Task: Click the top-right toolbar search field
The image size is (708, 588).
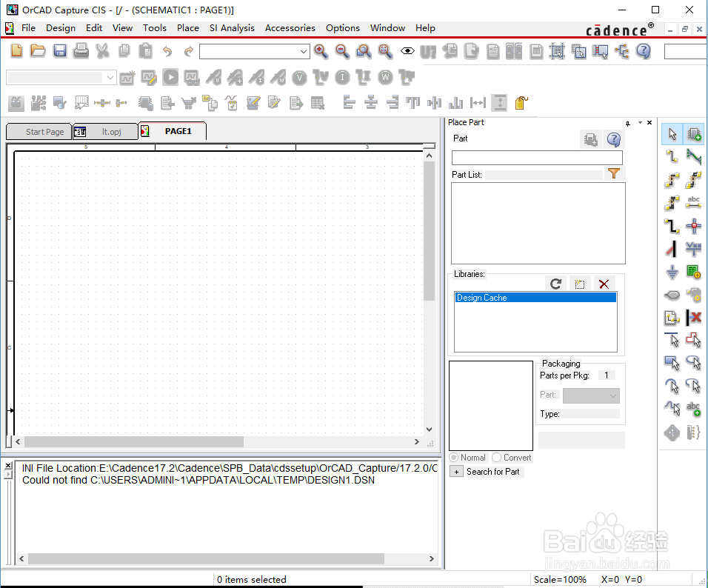Action: [686, 52]
